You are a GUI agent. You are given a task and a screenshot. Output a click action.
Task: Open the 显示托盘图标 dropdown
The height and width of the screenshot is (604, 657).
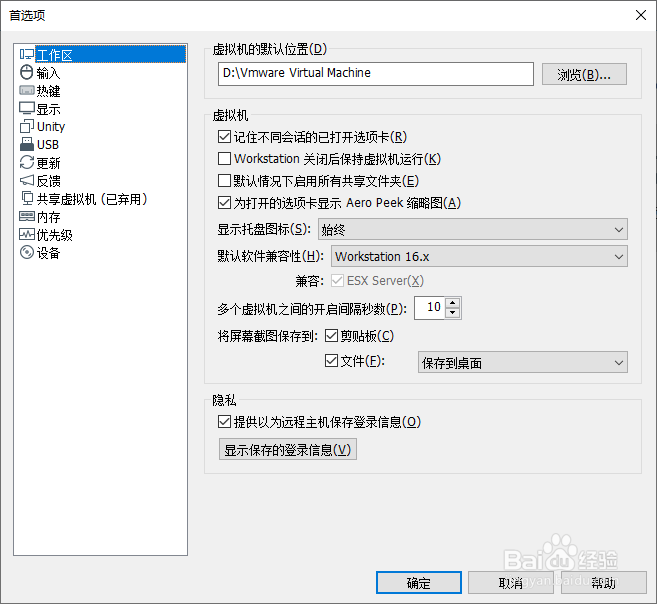coord(473,229)
